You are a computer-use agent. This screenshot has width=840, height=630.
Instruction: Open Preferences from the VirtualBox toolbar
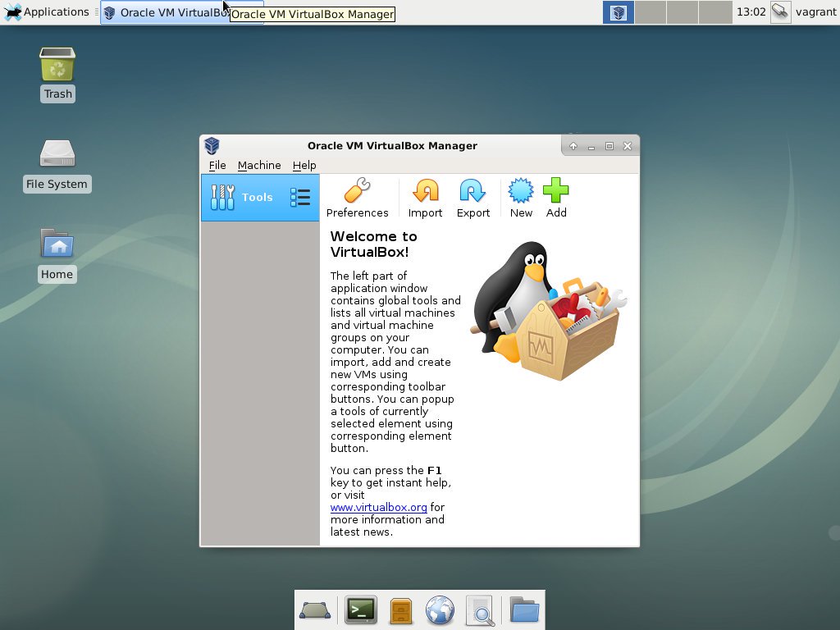[x=358, y=197]
